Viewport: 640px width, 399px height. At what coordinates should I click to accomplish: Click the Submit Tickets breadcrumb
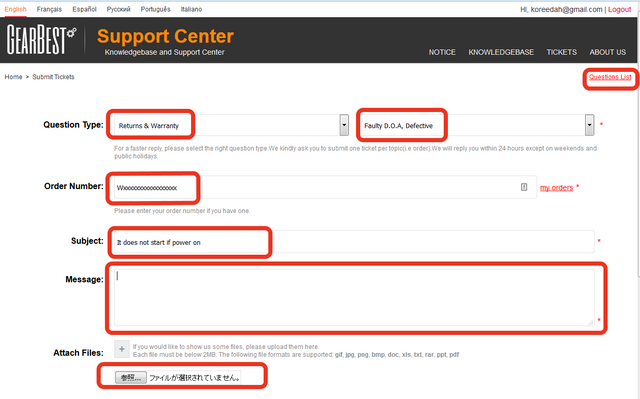point(53,77)
